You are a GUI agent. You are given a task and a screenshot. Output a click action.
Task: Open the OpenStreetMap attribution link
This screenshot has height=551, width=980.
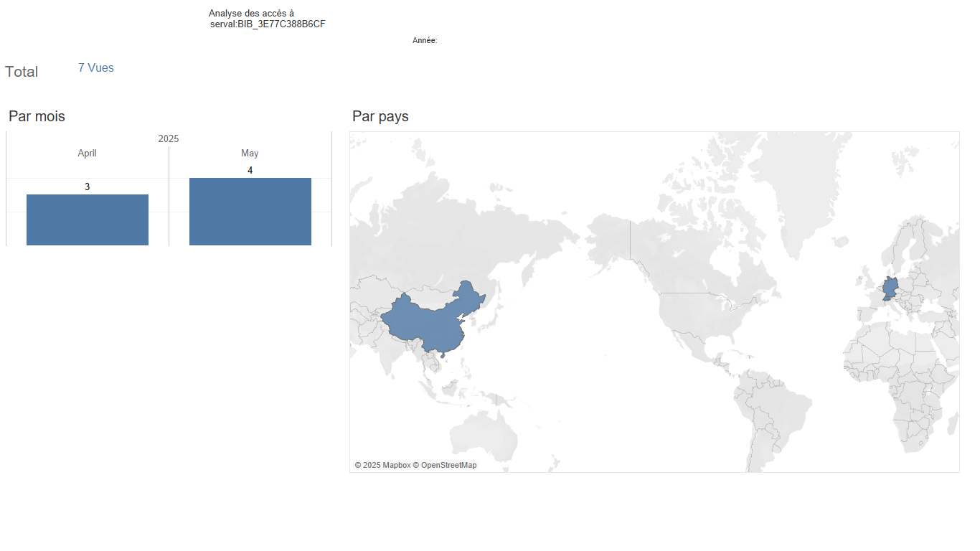click(445, 465)
